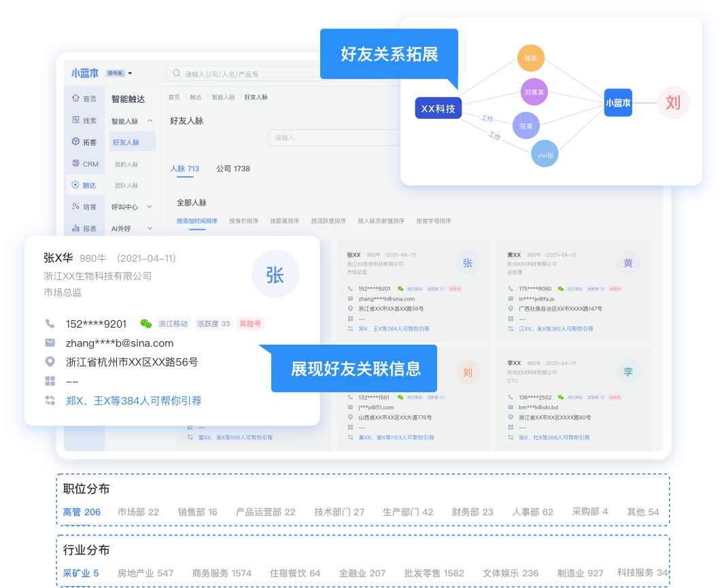The height and width of the screenshot is (588, 724).
Task: Filter by 批发零售 1582 industry
Action: pos(434,573)
